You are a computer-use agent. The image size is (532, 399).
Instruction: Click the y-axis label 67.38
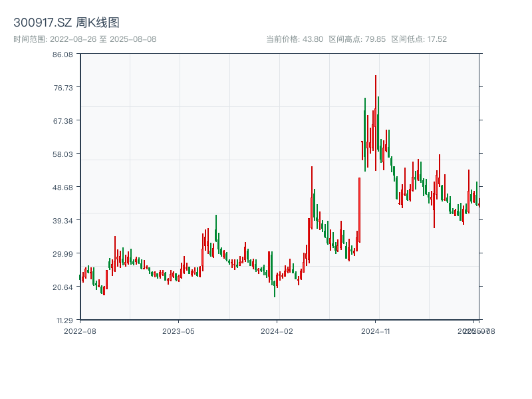63,121
